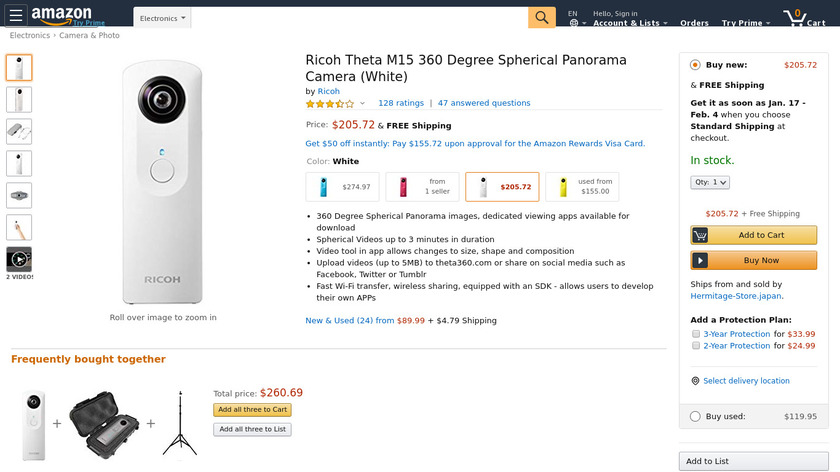Click the star rating icons
The image size is (840, 472).
pos(329,103)
